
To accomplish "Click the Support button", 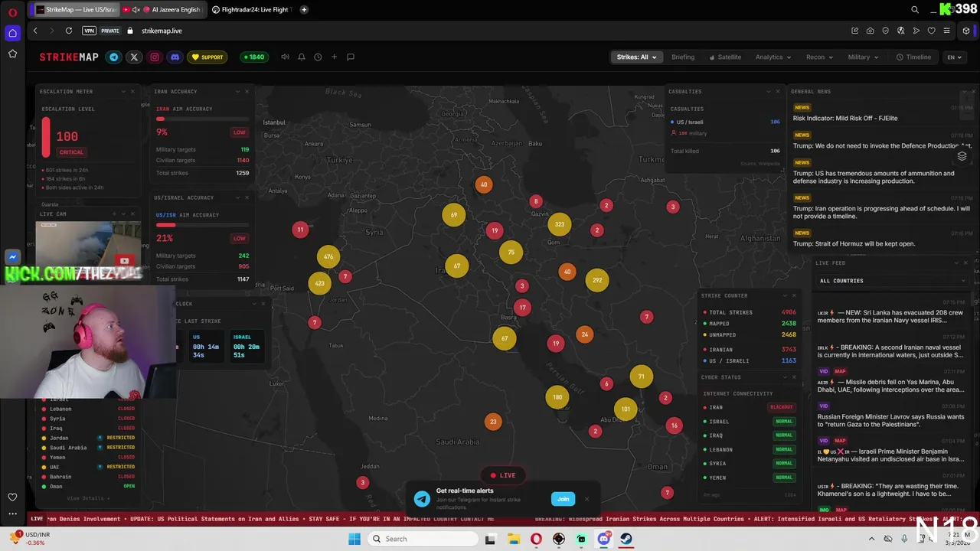I will tap(207, 57).
